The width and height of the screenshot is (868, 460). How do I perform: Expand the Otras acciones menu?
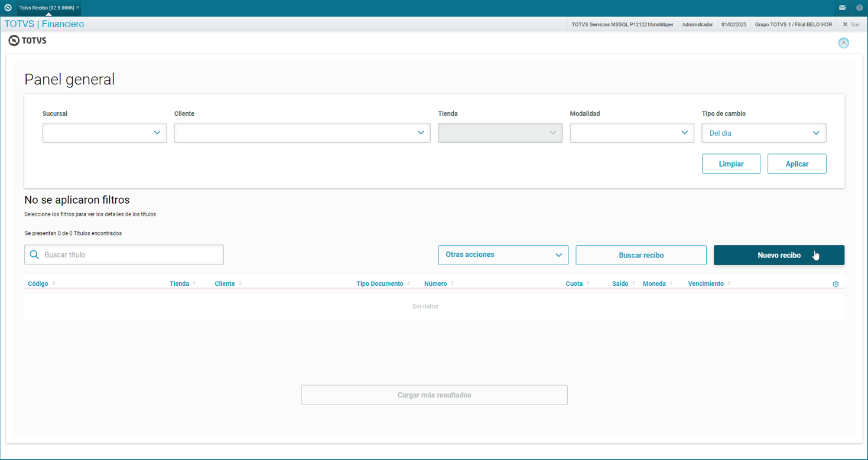(x=503, y=255)
